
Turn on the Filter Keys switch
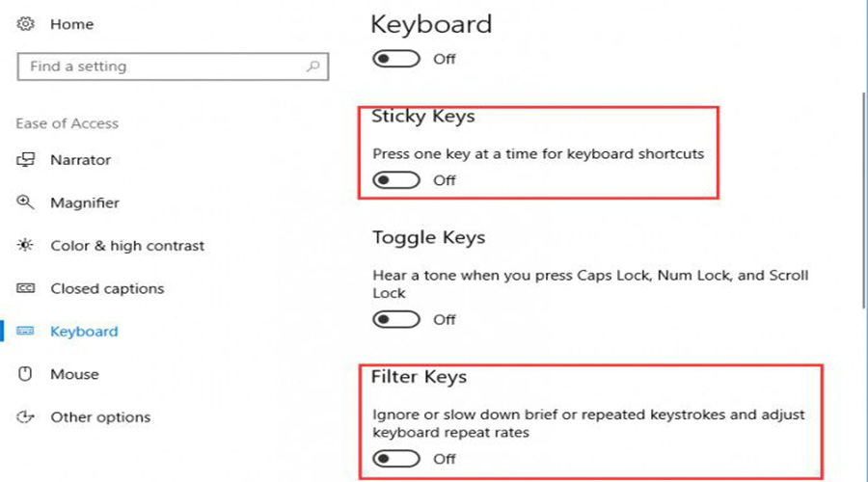[x=397, y=459]
